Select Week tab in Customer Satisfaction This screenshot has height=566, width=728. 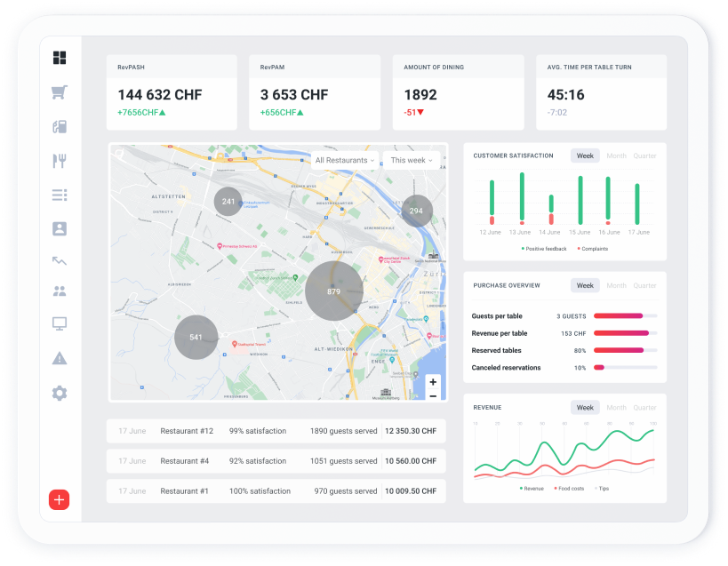[585, 155]
